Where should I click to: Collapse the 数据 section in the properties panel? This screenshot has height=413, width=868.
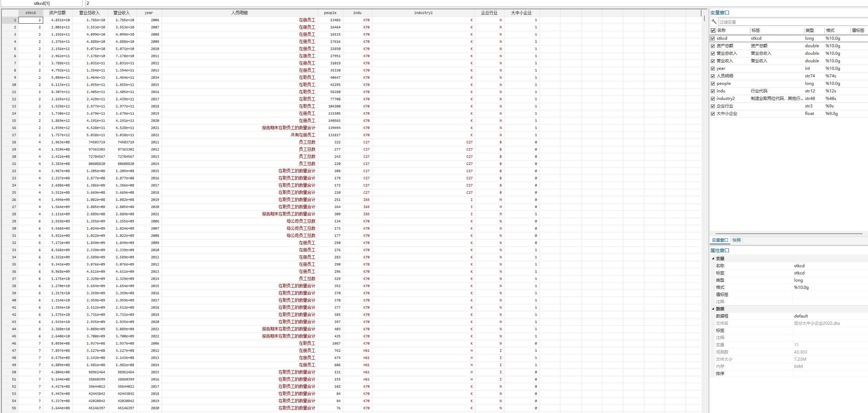[x=713, y=309]
